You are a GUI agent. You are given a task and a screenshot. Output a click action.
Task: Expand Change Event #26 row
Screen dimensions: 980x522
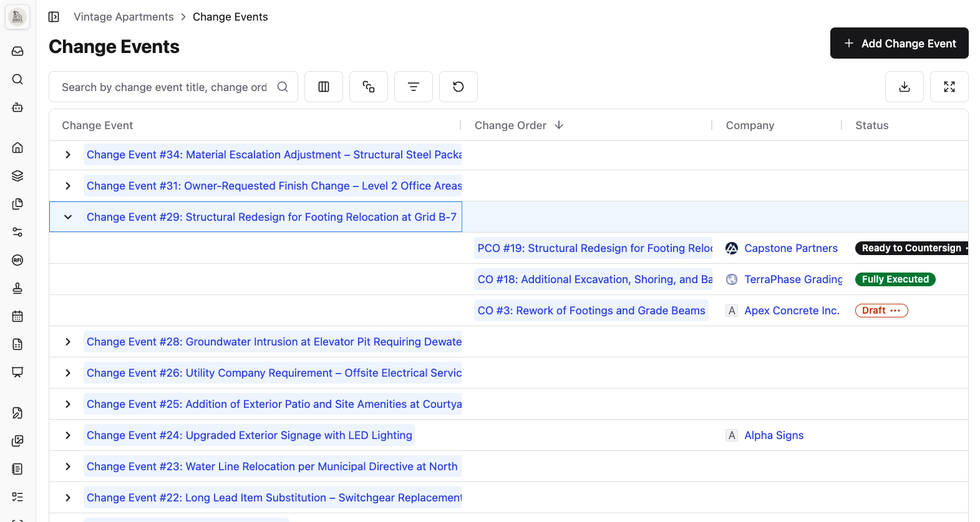pos(68,373)
